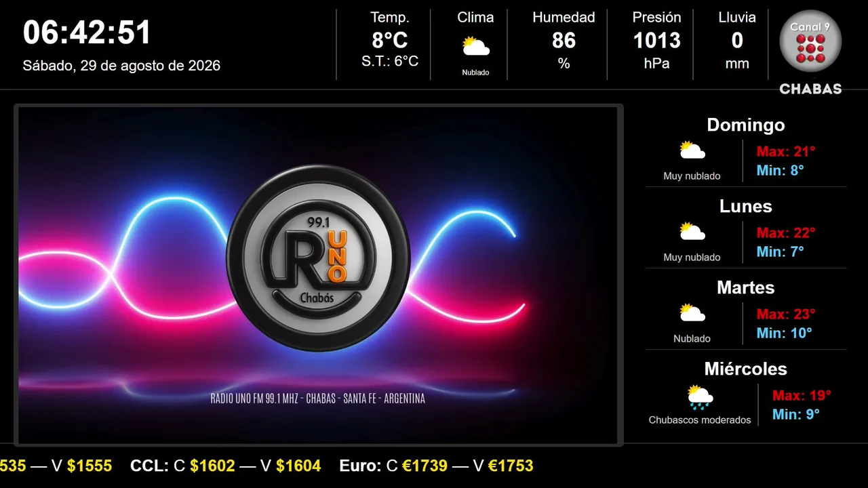Click the Clima header label
This screenshot has height=488, width=868.
[475, 18]
